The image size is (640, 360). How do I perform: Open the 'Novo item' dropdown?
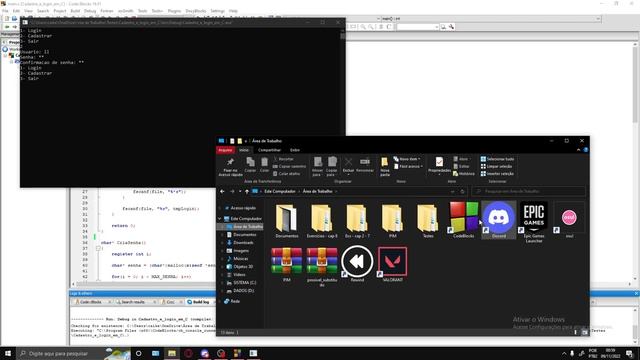coord(407,159)
